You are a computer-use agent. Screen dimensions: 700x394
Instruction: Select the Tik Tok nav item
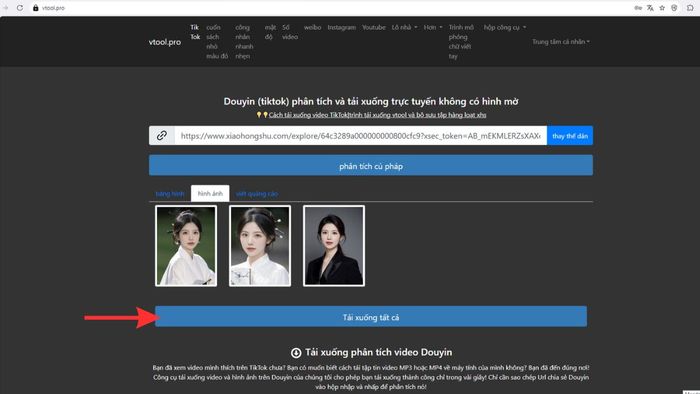click(x=195, y=32)
